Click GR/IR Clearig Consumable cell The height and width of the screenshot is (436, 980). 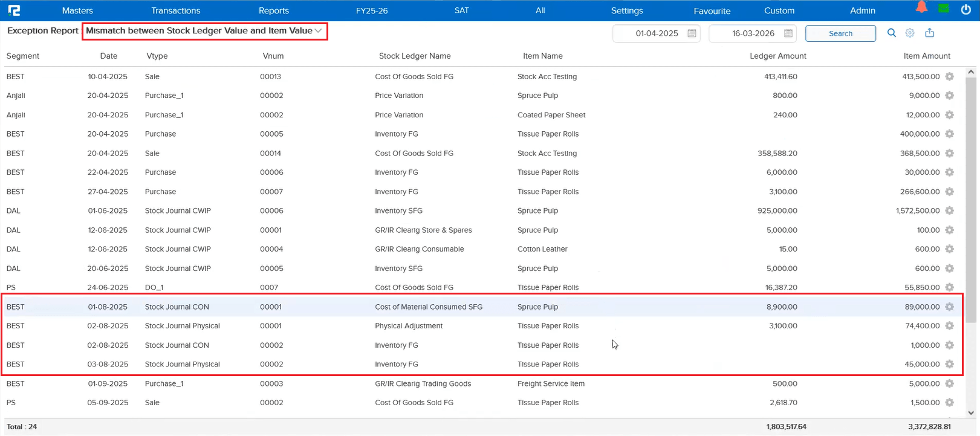(420, 249)
